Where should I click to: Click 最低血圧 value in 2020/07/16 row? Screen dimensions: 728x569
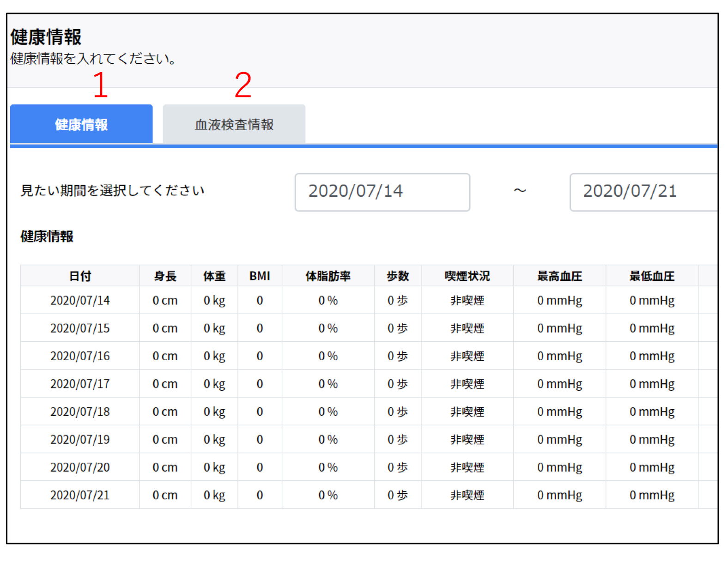click(652, 356)
